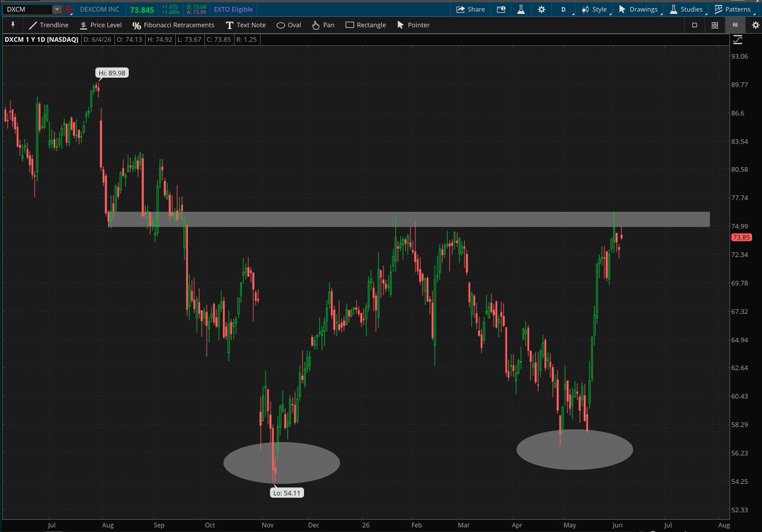Image resolution: width=762 pixels, height=532 pixels.
Task: Click the Feb time axis label
Action: [x=416, y=526]
